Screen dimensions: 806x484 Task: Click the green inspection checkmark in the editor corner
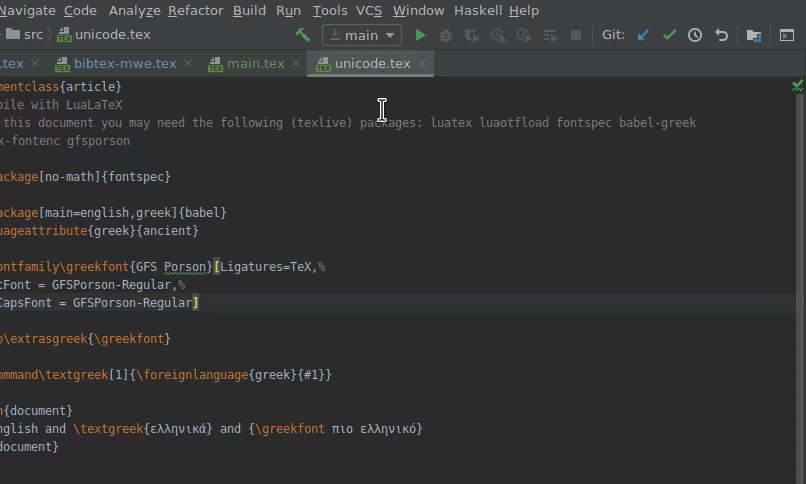point(797,86)
